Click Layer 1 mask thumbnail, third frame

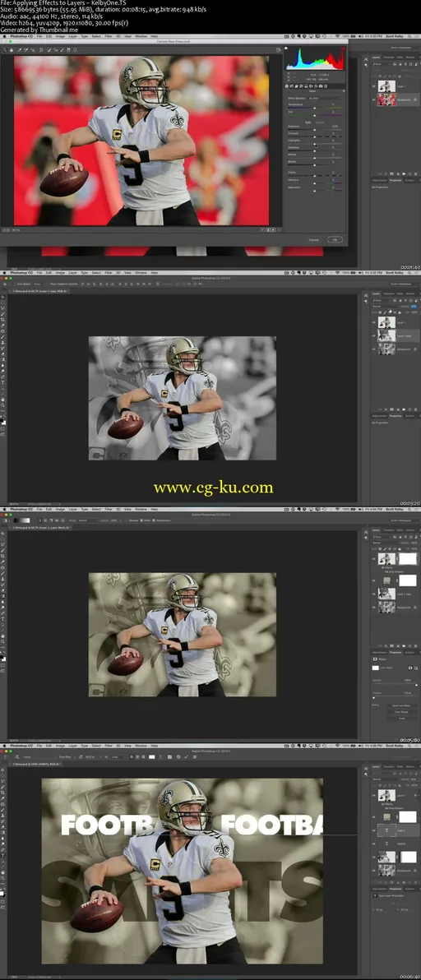point(408,559)
